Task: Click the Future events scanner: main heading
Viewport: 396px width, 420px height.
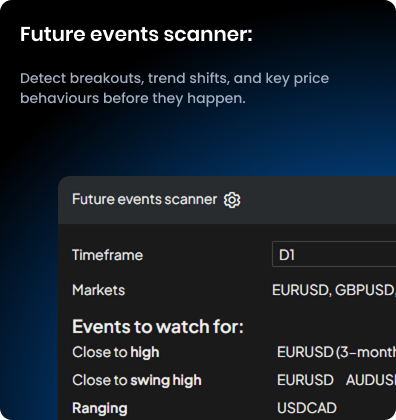Action: (136, 34)
